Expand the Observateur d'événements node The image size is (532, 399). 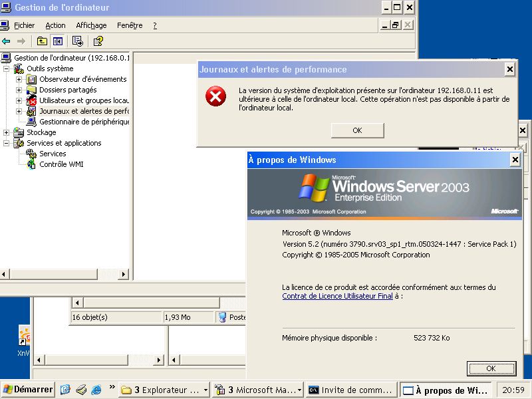(x=19, y=79)
